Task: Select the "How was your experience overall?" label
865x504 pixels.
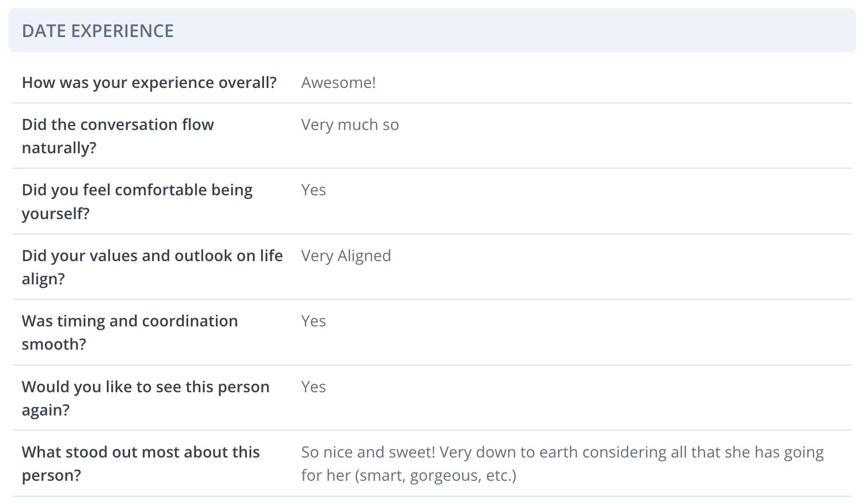Action: coord(149,83)
